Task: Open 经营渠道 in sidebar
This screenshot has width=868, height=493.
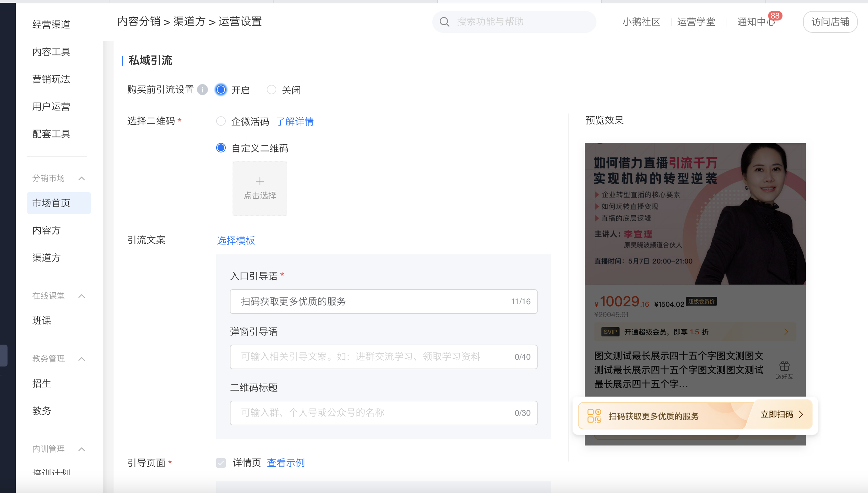Action: click(51, 24)
